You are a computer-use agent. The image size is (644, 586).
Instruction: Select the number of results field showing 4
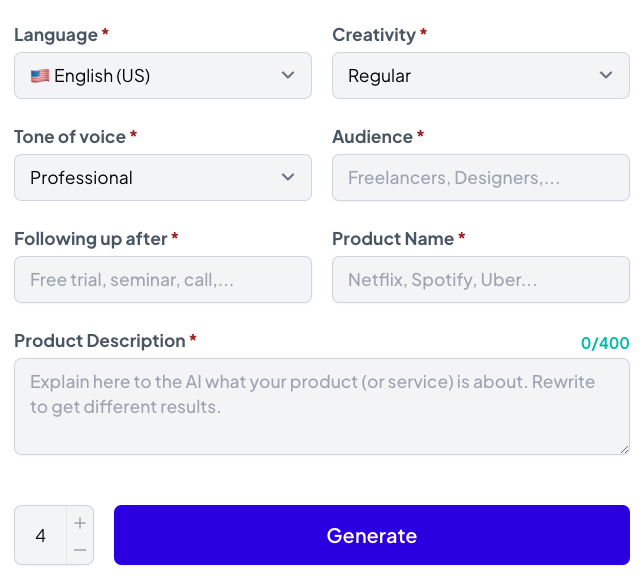coord(41,536)
